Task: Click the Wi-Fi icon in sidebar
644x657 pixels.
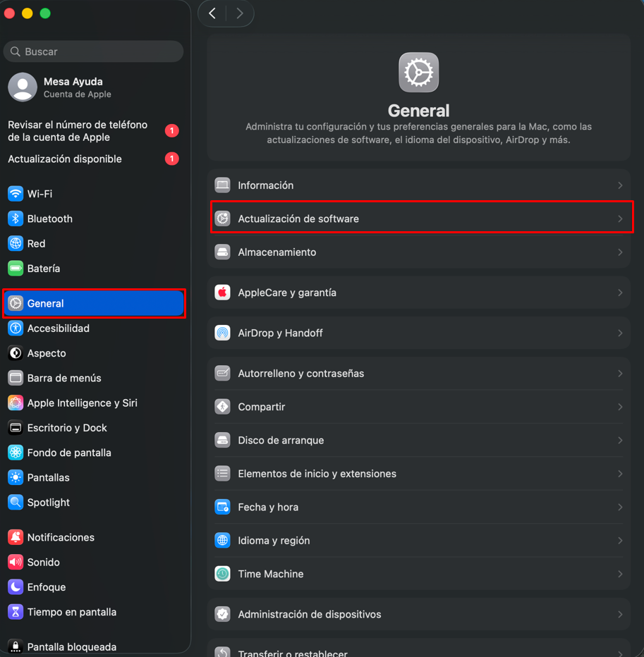Action: (x=16, y=194)
